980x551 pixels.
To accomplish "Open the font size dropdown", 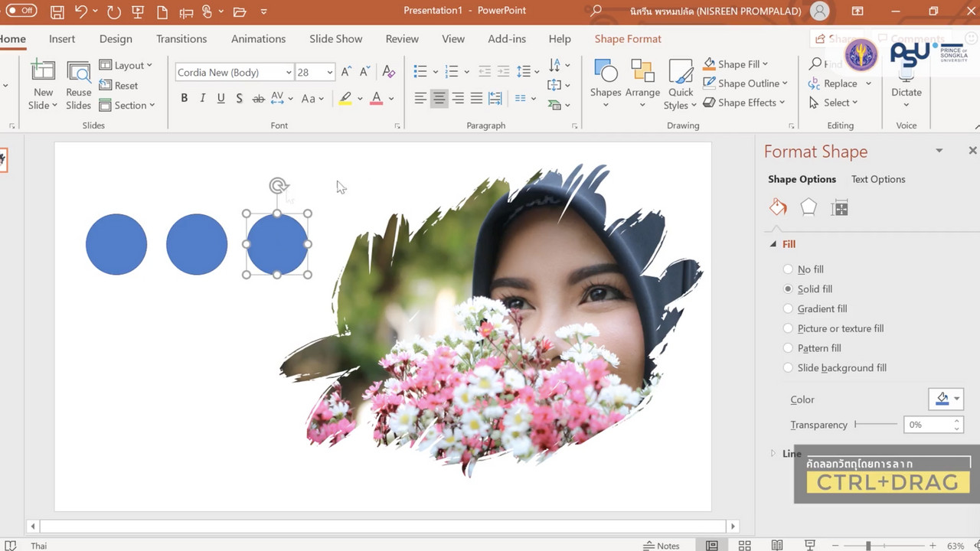I will pyautogui.click(x=330, y=73).
